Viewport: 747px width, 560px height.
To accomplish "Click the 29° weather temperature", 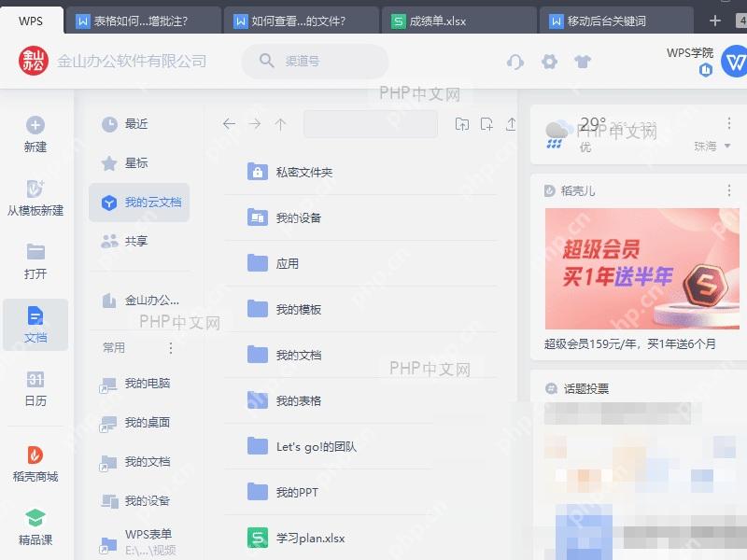I will coord(593,123).
